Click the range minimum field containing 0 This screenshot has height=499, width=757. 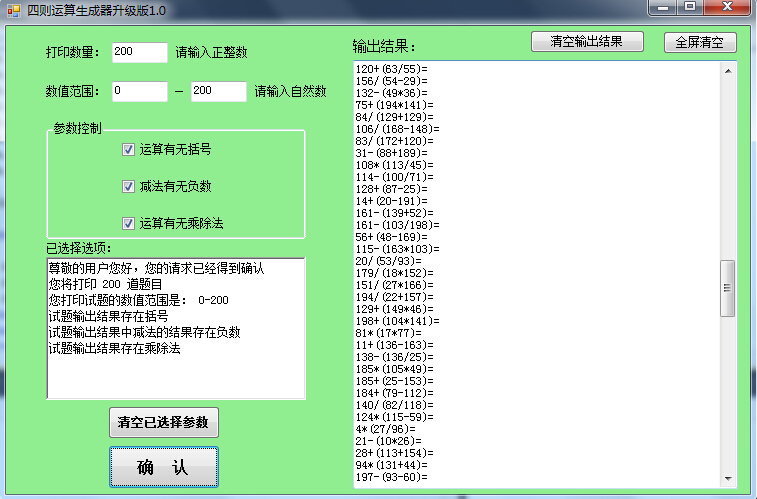(140, 91)
